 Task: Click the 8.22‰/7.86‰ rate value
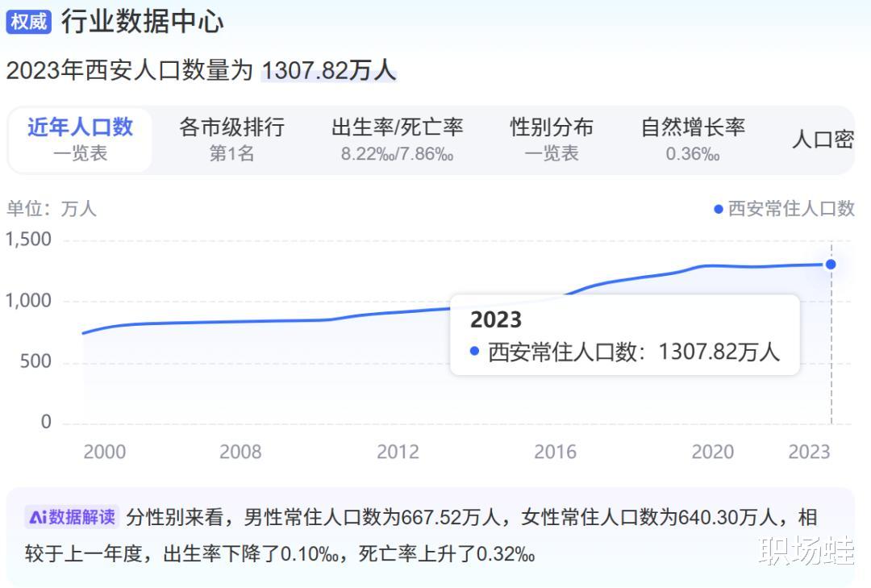pos(397,154)
